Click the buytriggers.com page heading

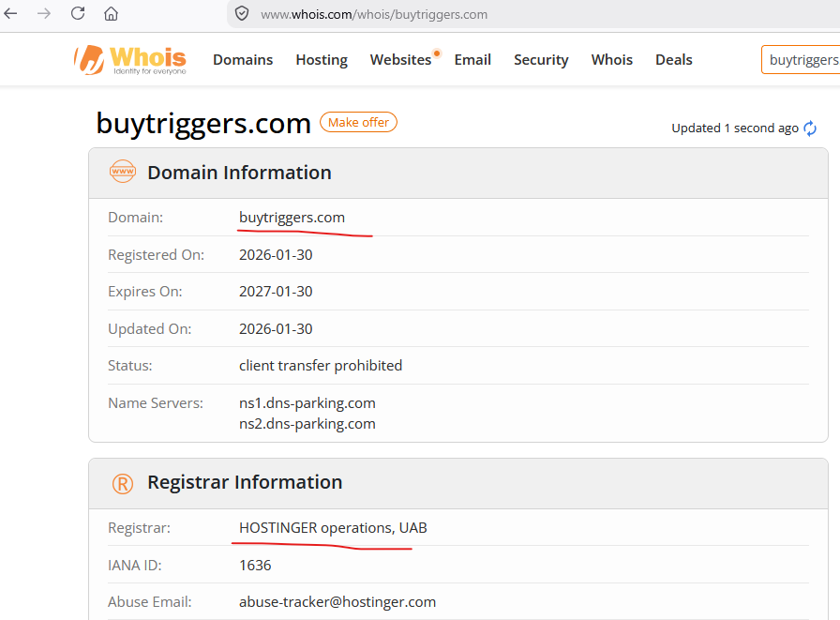(203, 123)
